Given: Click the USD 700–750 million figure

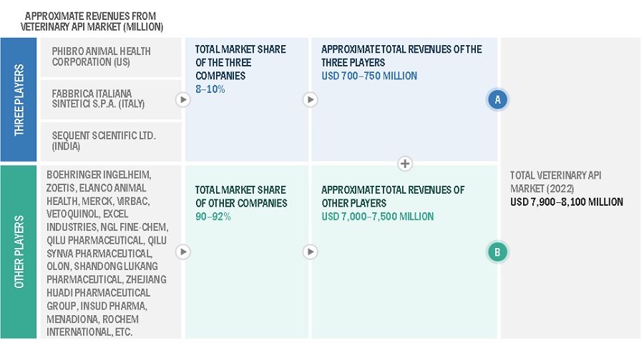Looking at the screenshot, I should coord(369,76).
